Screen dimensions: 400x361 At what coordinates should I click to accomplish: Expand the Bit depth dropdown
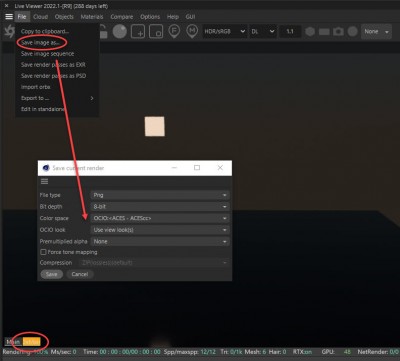160,207
